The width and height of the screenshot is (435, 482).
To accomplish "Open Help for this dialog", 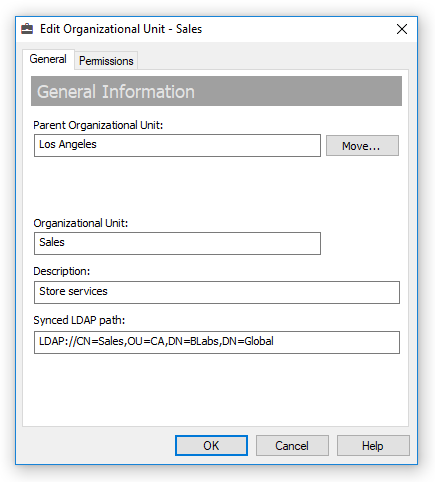I will (373, 445).
